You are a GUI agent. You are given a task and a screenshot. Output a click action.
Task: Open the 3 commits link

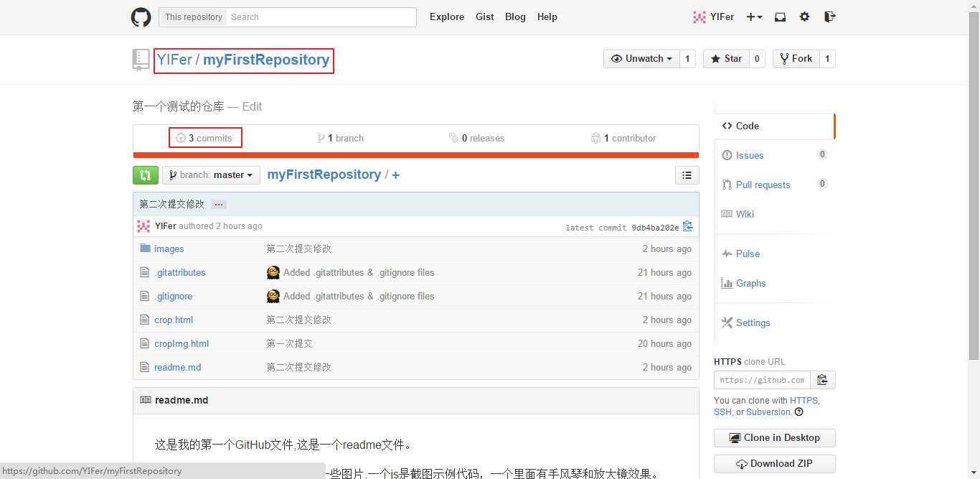pyautogui.click(x=204, y=138)
